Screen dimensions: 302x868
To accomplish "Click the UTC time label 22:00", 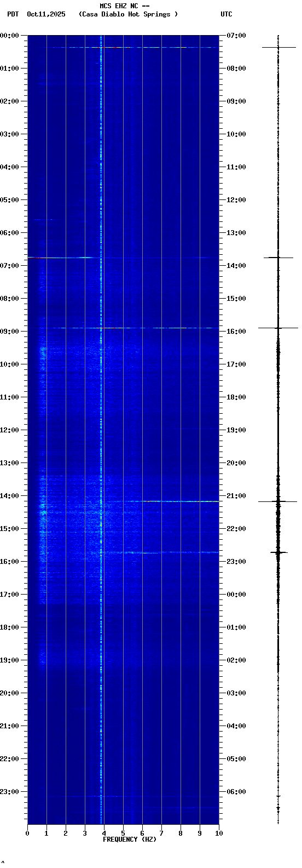I will (x=236, y=529).
